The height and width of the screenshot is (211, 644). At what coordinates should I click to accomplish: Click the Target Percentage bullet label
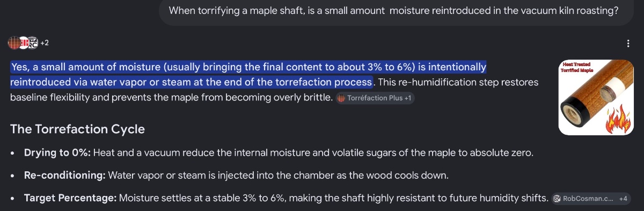click(70, 198)
